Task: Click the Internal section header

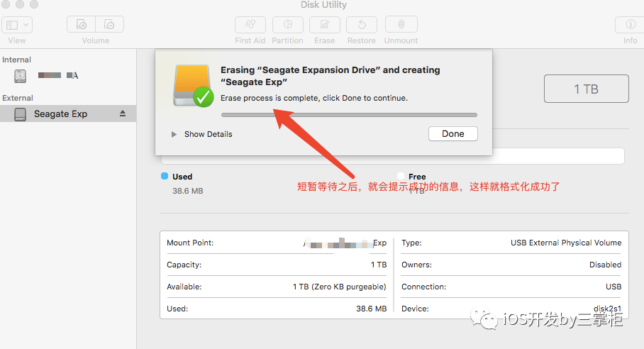Action: [x=16, y=60]
